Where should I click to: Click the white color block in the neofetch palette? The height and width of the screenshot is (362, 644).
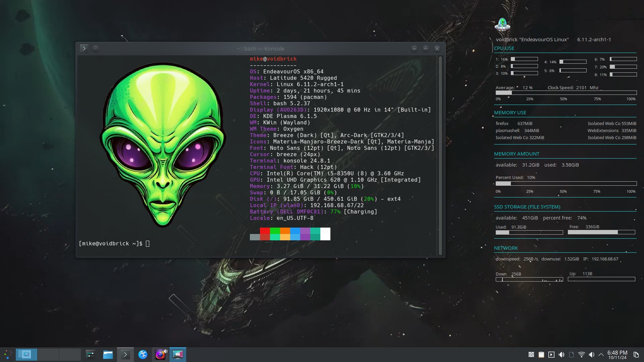[x=325, y=234]
